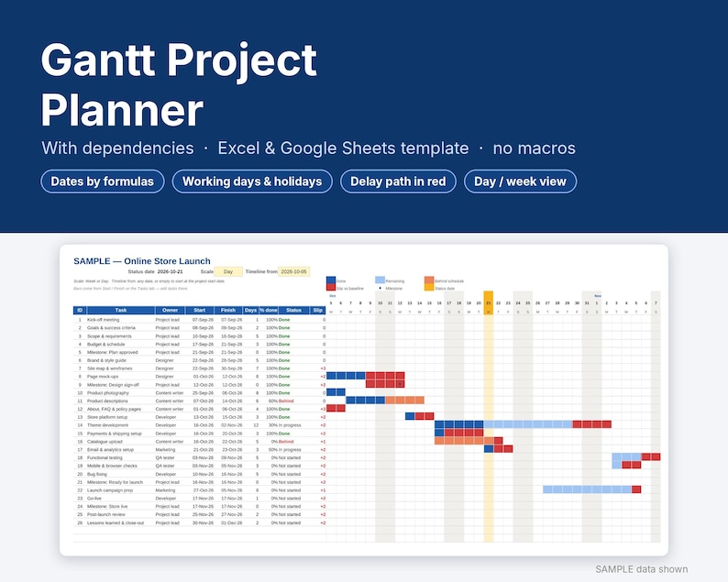Click the highlighted day 21 status-date column header
Viewport: 728px width, 582px height.
tap(489, 302)
